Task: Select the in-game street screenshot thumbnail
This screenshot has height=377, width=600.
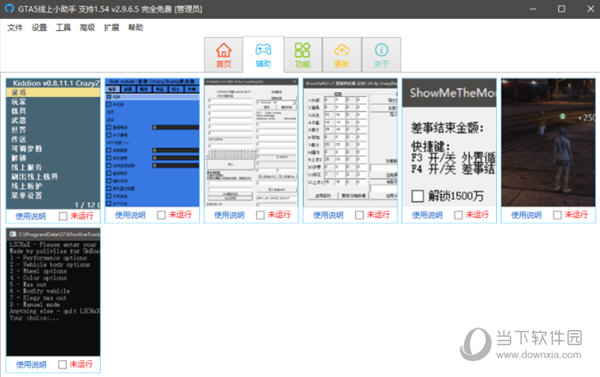Action: point(548,143)
